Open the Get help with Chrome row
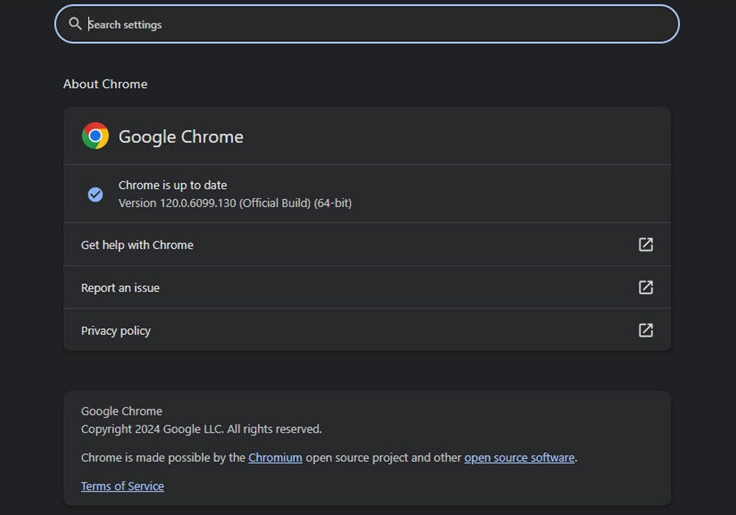Image resolution: width=736 pixels, height=515 pixels. [137, 245]
